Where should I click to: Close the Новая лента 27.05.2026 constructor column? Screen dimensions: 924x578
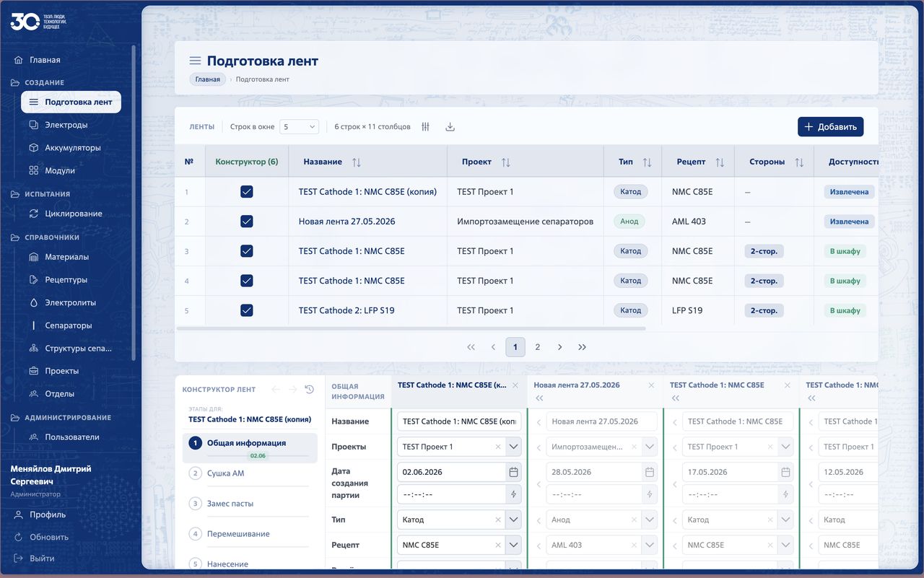point(652,385)
